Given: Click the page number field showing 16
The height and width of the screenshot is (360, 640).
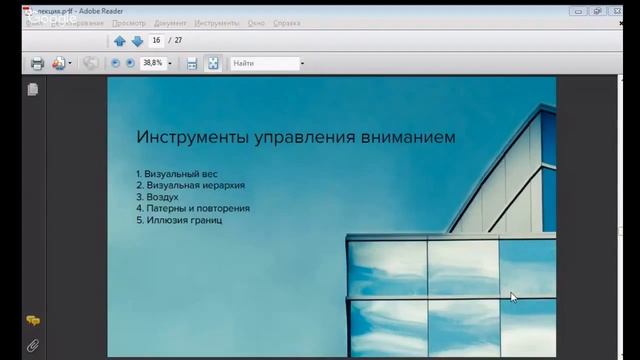Looking at the screenshot, I should point(156,40).
